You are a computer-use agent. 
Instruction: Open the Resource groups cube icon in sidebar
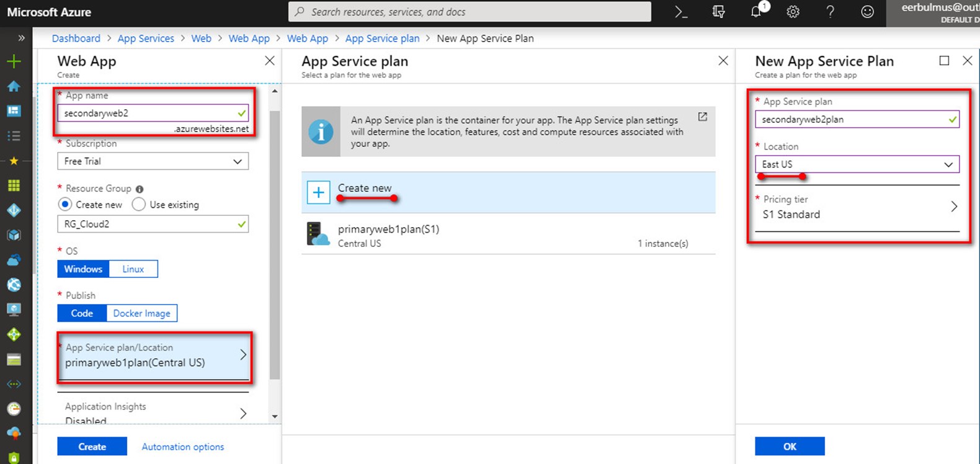(14, 235)
